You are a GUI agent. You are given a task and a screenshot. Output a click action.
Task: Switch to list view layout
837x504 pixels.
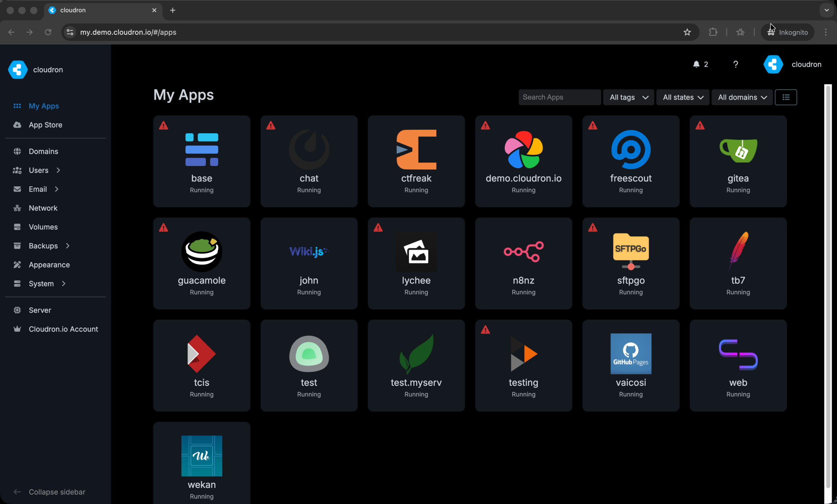click(x=786, y=97)
